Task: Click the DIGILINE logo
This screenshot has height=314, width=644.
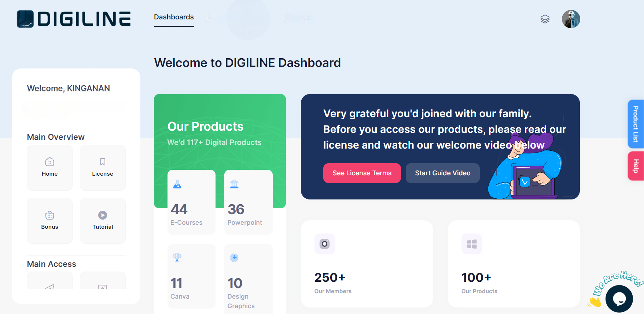Action: tap(74, 19)
